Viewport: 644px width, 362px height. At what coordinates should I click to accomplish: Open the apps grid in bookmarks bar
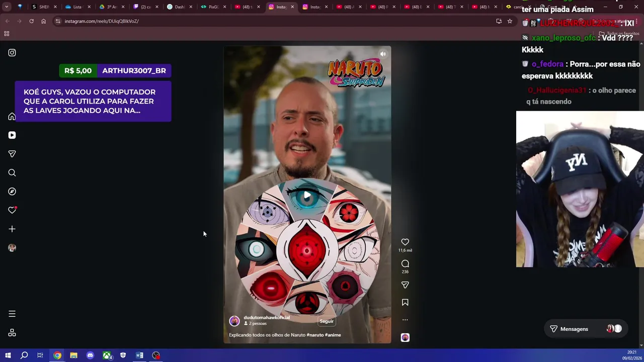7,34
